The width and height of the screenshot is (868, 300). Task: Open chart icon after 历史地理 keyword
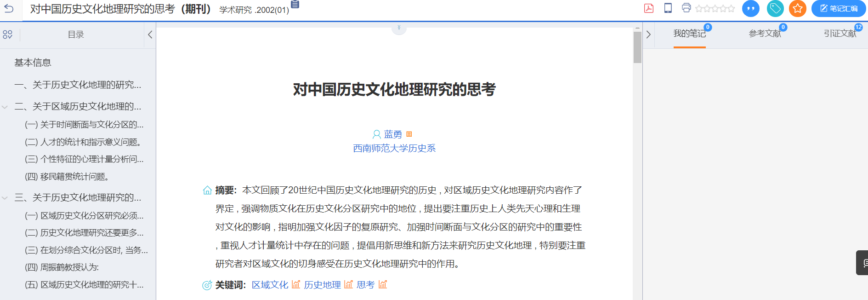coord(349,284)
